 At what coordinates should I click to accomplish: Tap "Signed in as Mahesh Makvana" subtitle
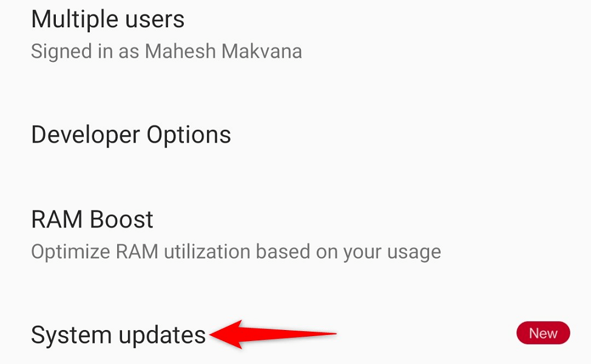pyautogui.click(x=166, y=51)
